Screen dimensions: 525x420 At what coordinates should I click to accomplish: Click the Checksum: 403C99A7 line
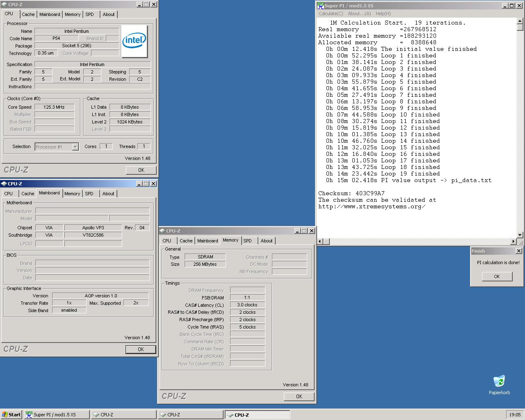pyautogui.click(x=352, y=193)
